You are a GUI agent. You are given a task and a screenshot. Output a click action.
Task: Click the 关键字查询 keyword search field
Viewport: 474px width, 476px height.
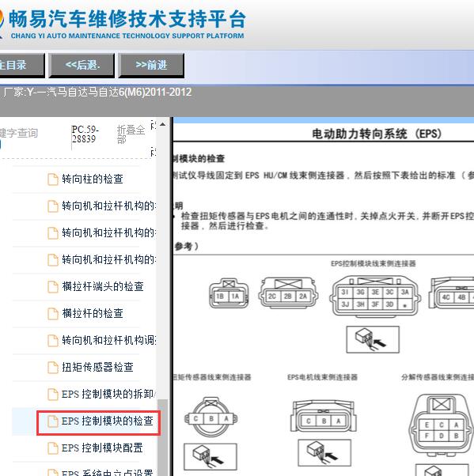pos(19,133)
